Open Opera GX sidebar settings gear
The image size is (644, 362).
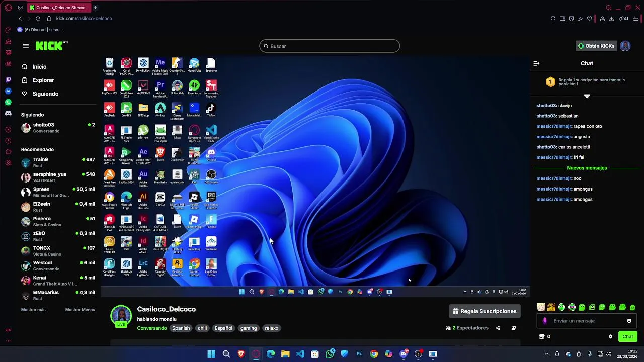click(8, 163)
